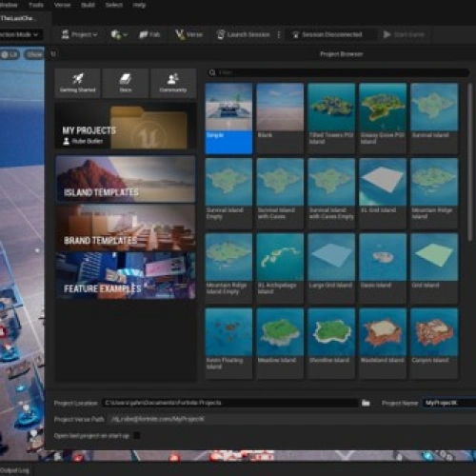Open the Selection Mode dropdown
476x476 pixels.
point(20,34)
